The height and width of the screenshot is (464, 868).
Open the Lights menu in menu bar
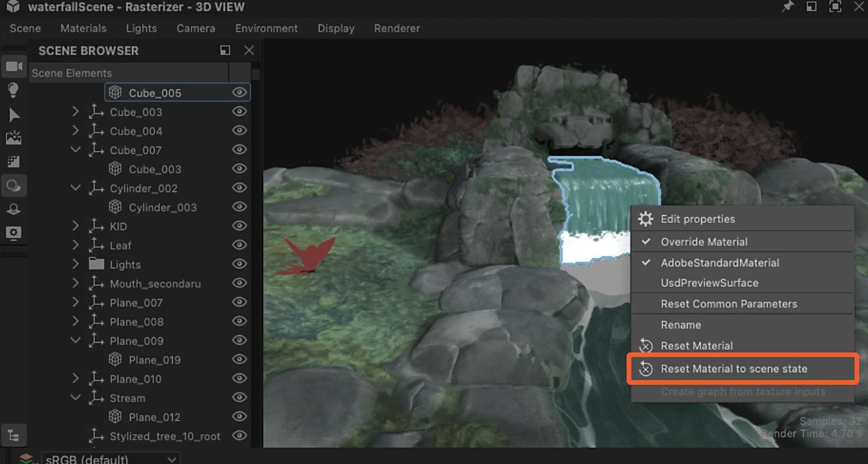coord(142,28)
